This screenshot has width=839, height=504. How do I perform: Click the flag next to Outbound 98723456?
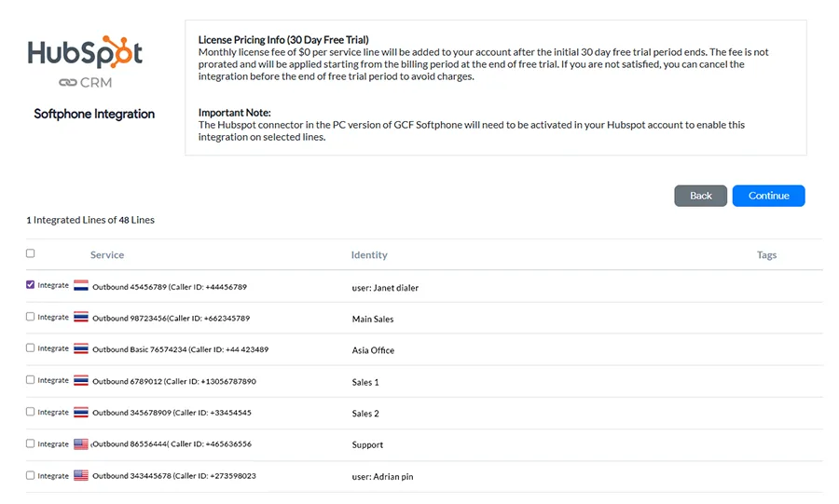[81, 318]
